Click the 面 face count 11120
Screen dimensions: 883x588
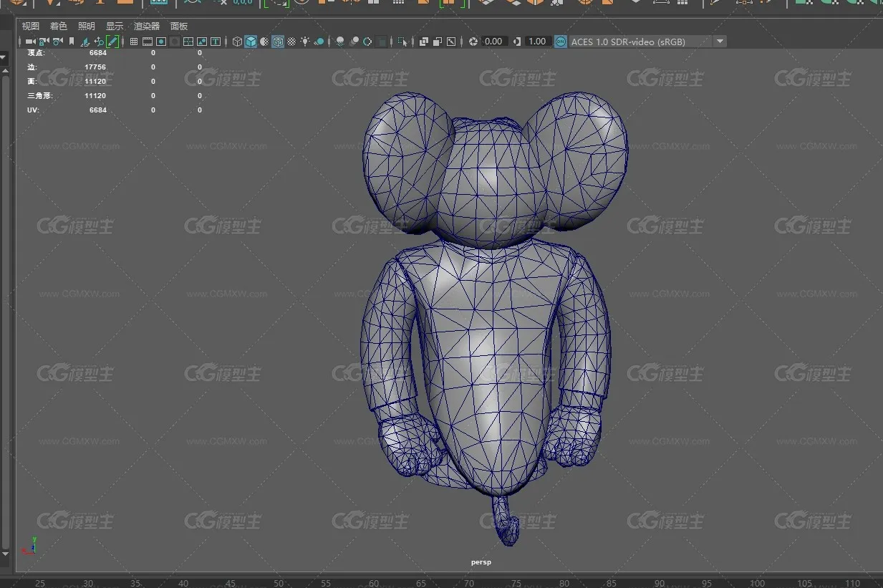(x=95, y=82)
